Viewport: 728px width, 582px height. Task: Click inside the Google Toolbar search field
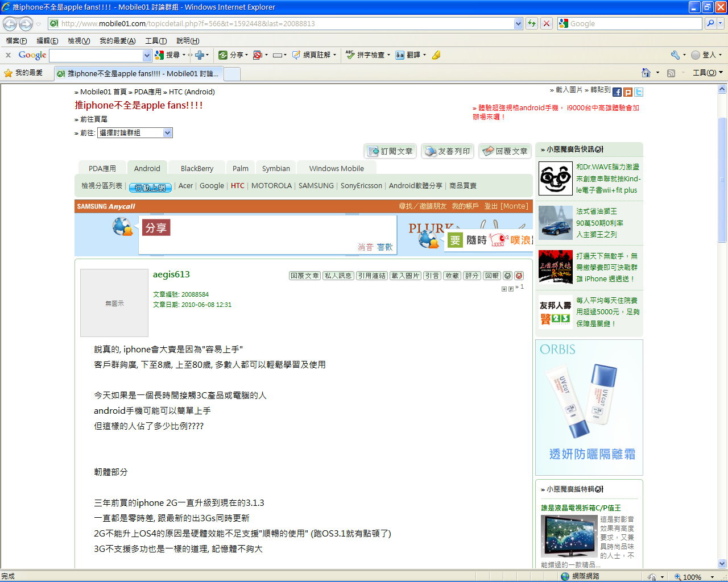[96, 55]
